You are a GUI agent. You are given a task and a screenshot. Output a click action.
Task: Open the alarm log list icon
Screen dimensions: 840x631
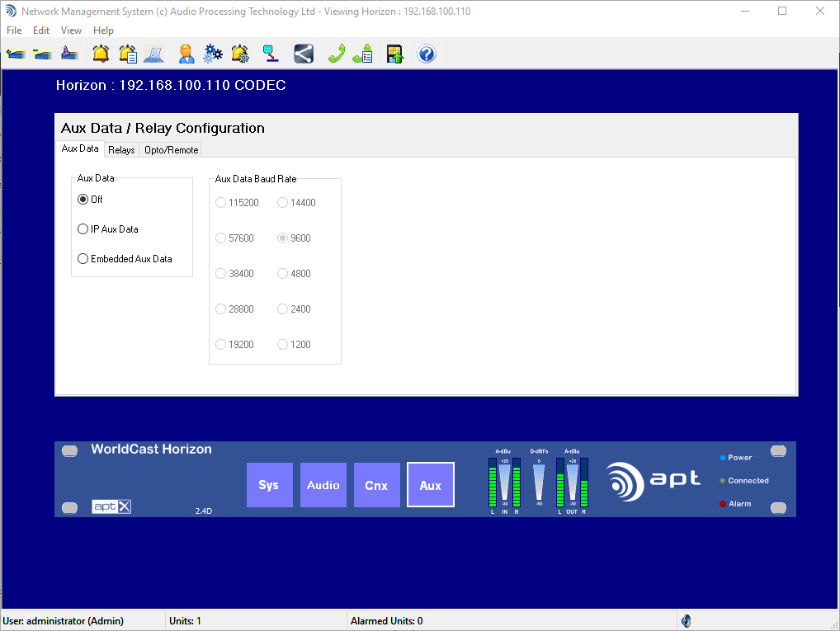tap(128, 54)
